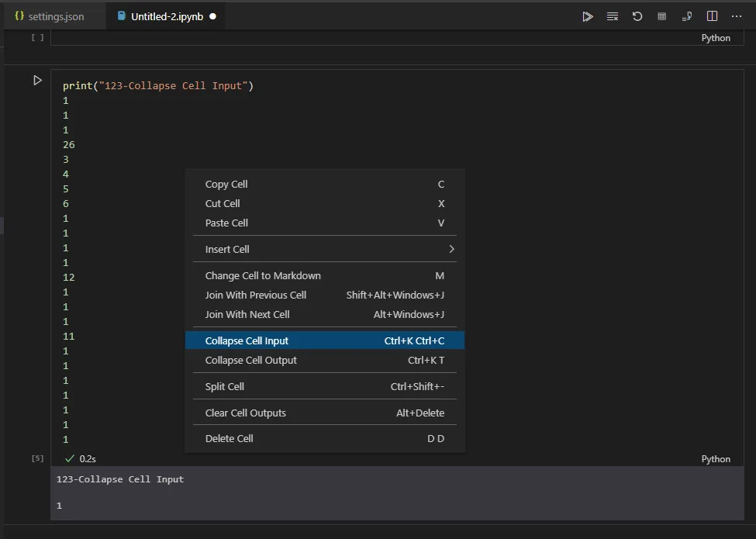Image resolution: width=756 pixels, height=539 pixels.
Task: Click the output area showing 123-Collapse Cell Input
Action: coord(120,479)
